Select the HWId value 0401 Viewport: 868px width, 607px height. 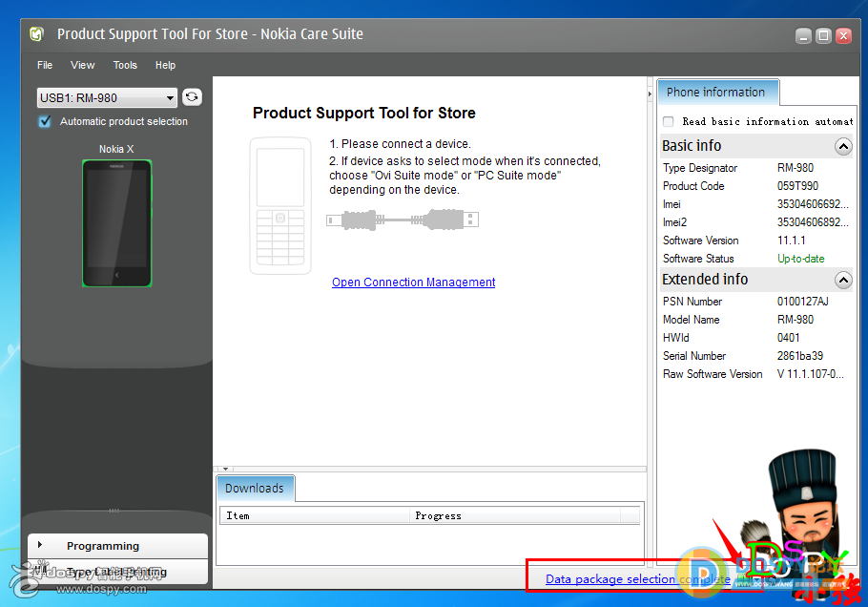point(788,338)
